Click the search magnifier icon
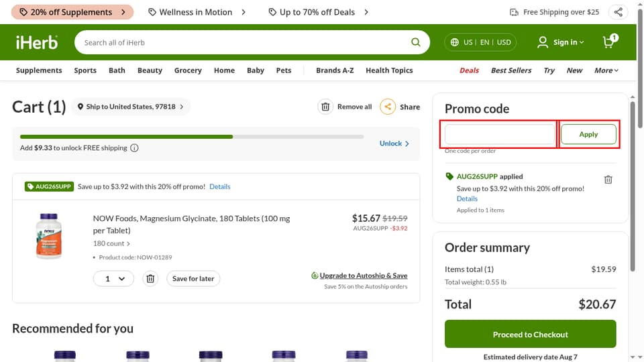Screen dimensions: 644x362 tap(416, 42)
